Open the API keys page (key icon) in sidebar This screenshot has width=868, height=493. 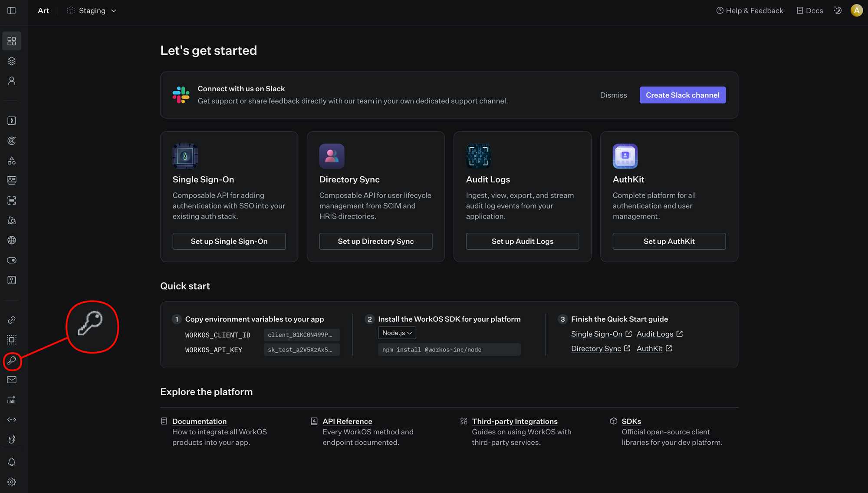click(12, 361)
